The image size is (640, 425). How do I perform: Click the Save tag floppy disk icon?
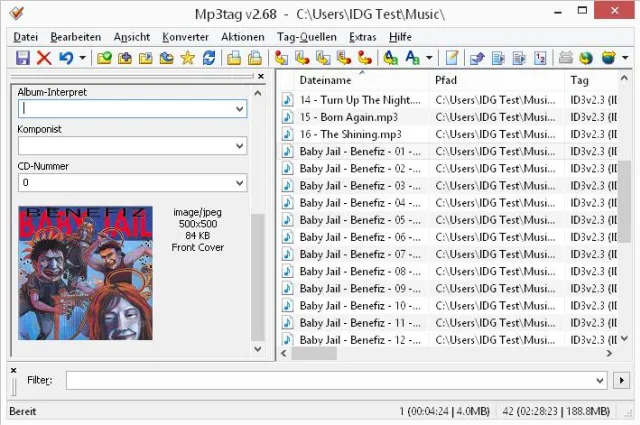click(x=23, y=58)
